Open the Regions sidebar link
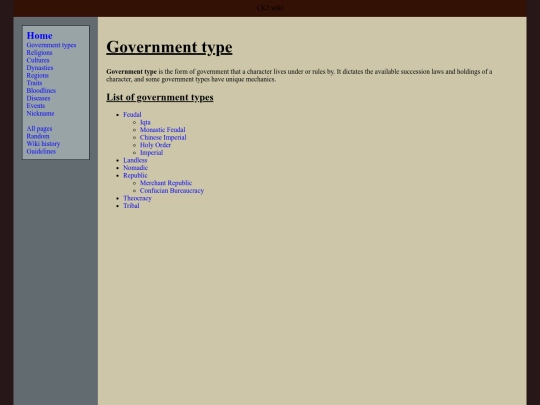This screenshot has height=405, width=540. click(38, 75)
